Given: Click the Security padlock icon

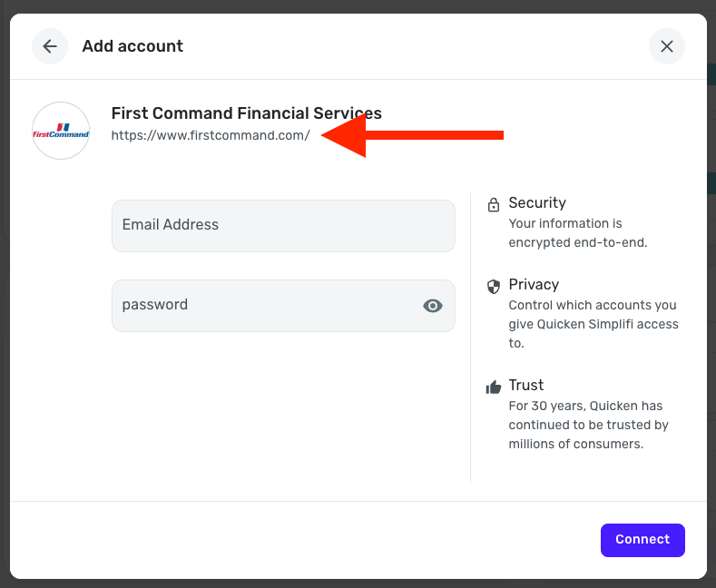Looking at the screenshot, I should (x=494, y=204).
